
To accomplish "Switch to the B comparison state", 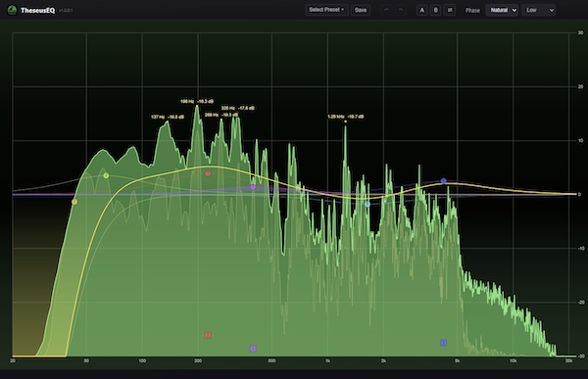I will pyautogui.click(x=436, y=10).
